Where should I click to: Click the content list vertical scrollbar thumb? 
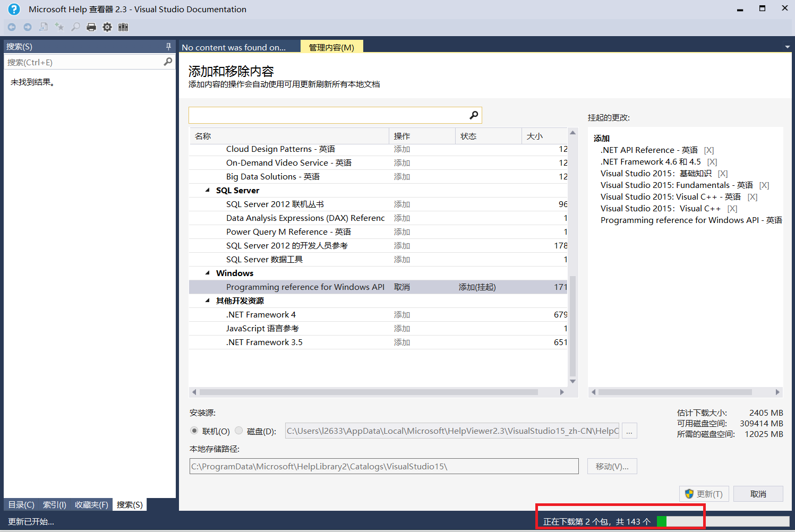click(572, 326)
